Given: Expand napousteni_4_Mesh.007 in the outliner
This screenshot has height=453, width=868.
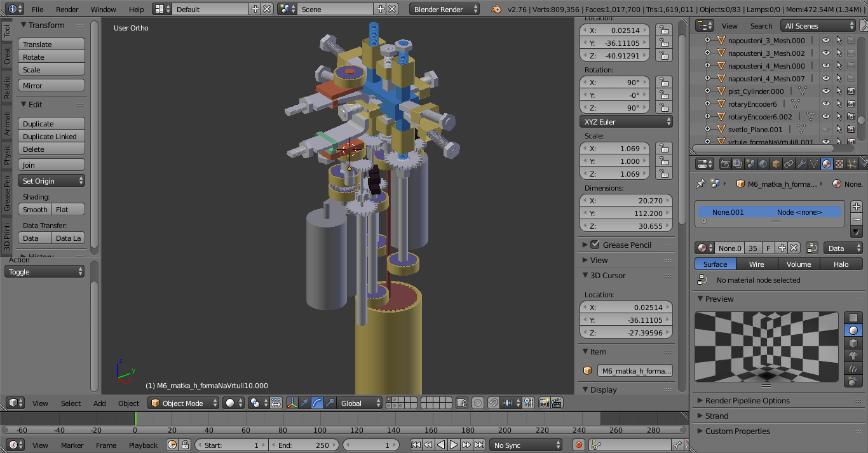Looking at the screenshot, I should tap(708, 78).
